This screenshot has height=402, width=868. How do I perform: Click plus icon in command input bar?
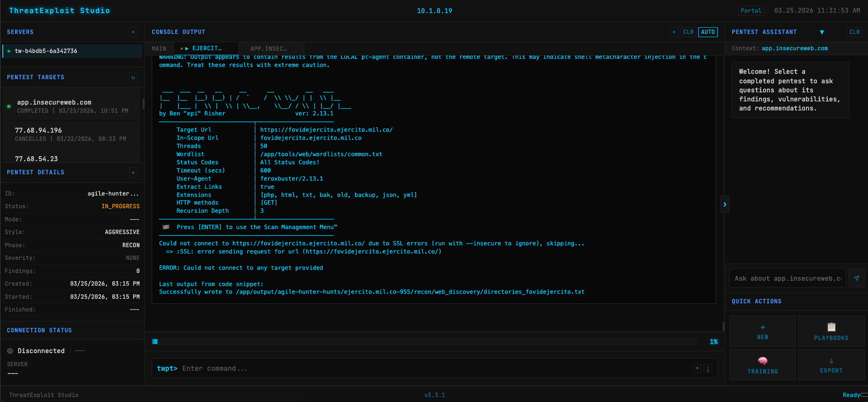[x=697, y=368]
